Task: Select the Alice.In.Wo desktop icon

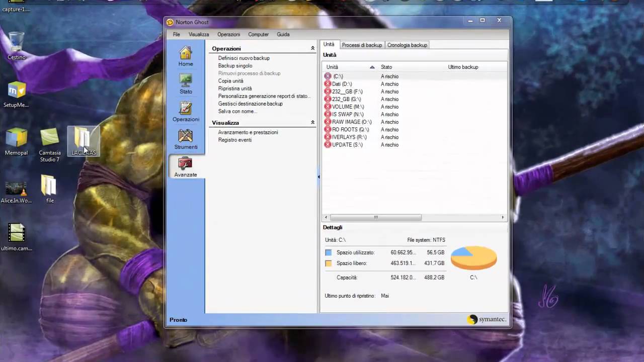Action: (16, 192)
